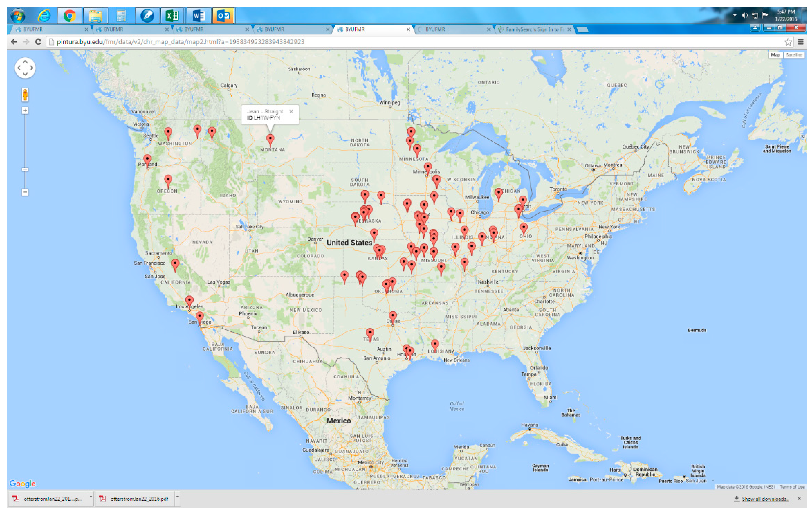Close the Jean L Straight info popup
Viewport: 812px width, 517px height.
click(291, 111)
